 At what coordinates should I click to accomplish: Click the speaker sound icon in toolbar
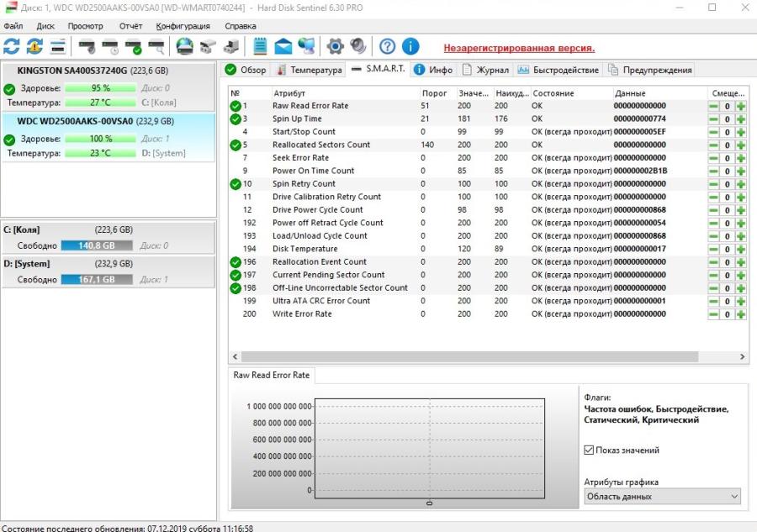(x=358, y=46)
